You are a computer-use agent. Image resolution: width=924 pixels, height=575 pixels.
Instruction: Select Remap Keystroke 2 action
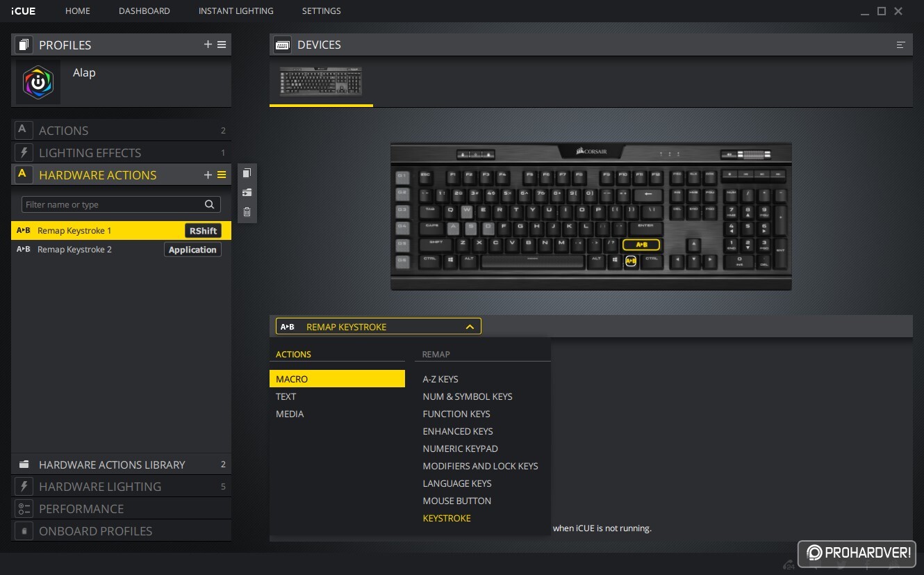click(x=121, y=249)
